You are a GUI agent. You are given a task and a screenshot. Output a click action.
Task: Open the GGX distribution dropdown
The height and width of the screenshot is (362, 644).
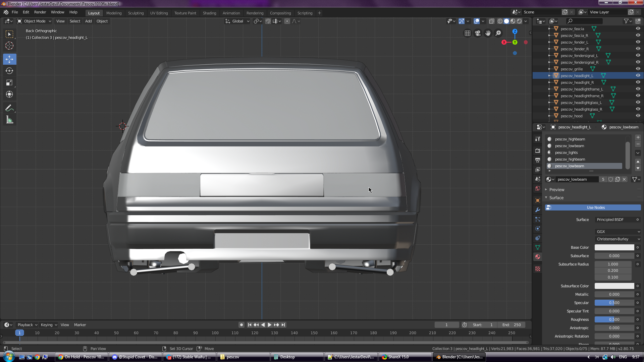tap(618, 232)
